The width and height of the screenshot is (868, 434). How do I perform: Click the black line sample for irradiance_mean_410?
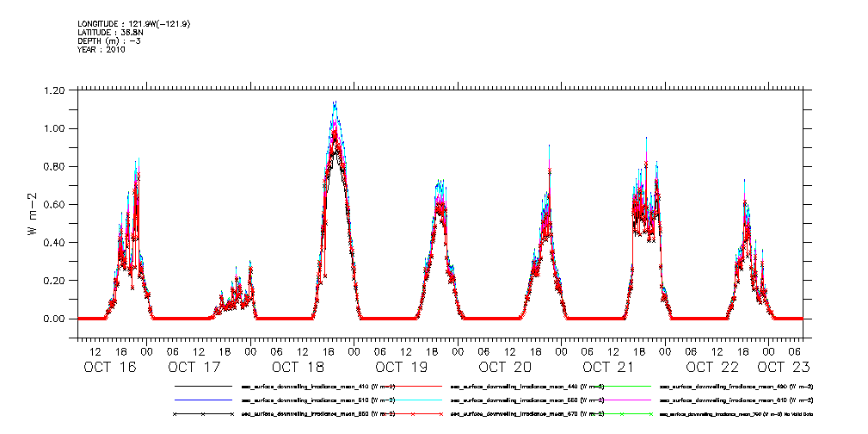[203, 386]
